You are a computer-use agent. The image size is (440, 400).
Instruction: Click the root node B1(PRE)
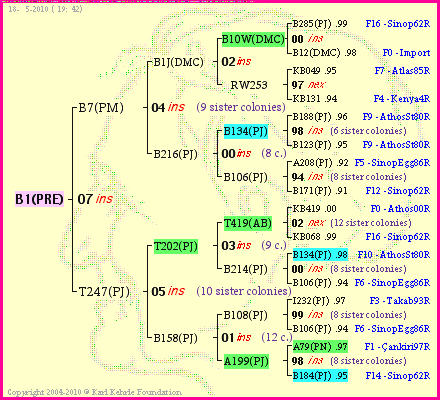(x=39, y=199)
